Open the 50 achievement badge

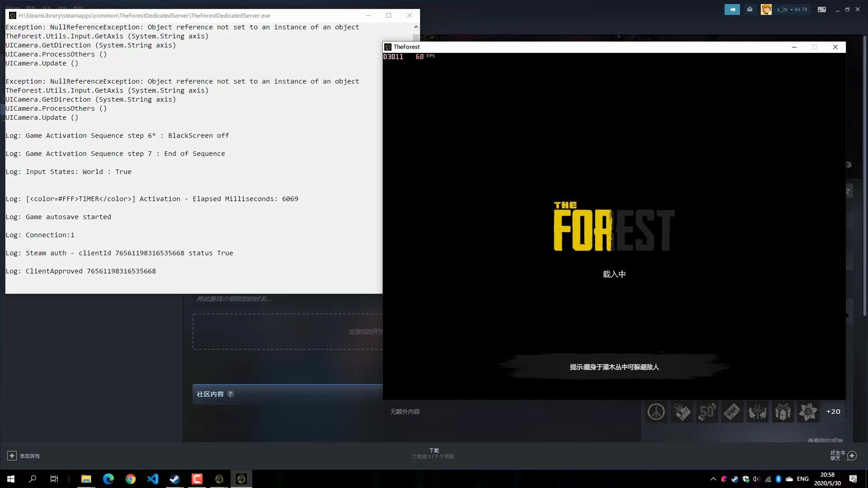707,412
